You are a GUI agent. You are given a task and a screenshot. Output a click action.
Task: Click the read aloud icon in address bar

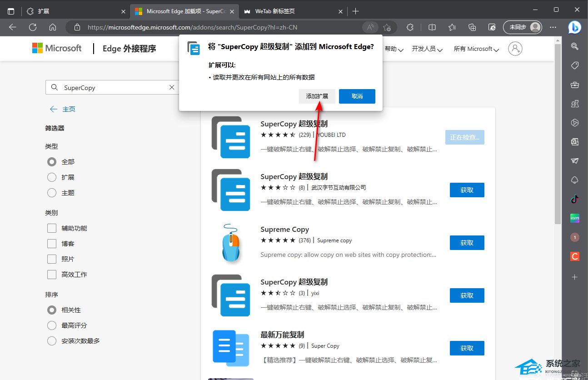tap(370, 27)
